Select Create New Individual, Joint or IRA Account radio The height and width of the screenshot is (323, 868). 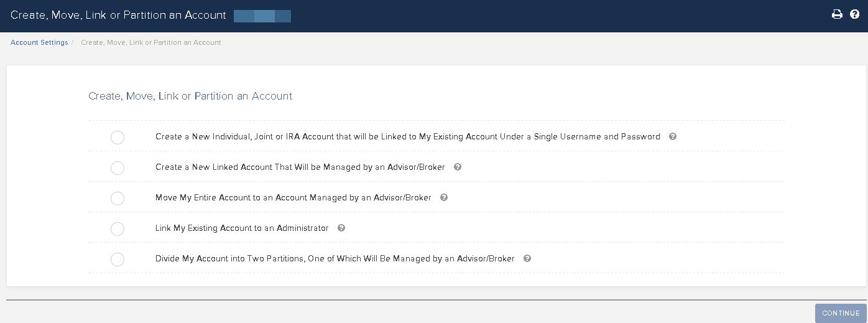click(x=118, y=138)
